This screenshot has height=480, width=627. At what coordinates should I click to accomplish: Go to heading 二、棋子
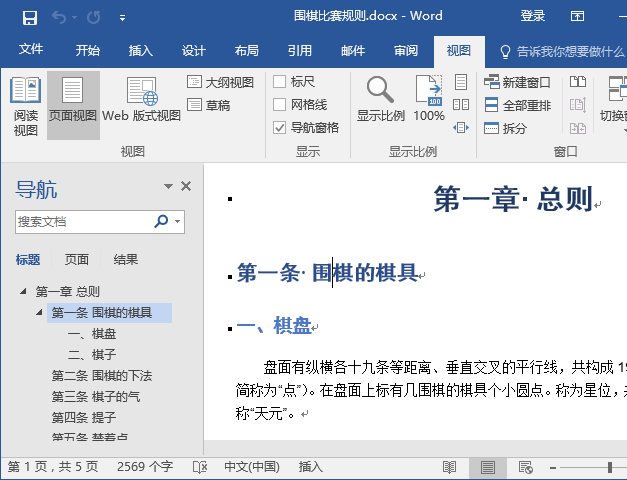tap(92, 354)
